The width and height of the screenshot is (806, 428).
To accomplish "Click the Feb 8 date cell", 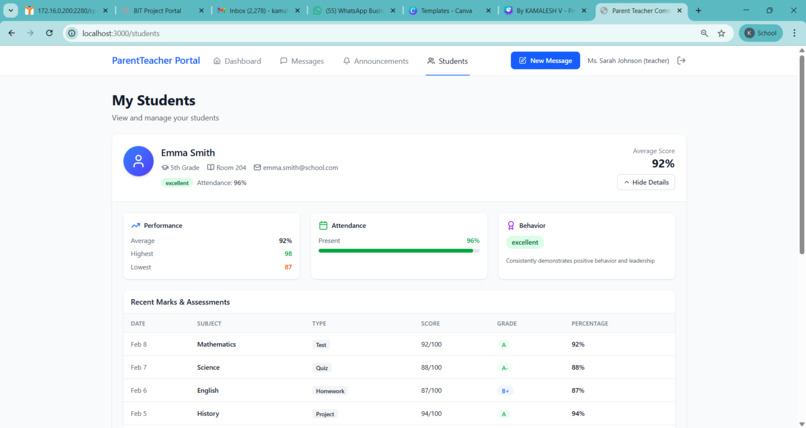I will (x=139, y=344).
